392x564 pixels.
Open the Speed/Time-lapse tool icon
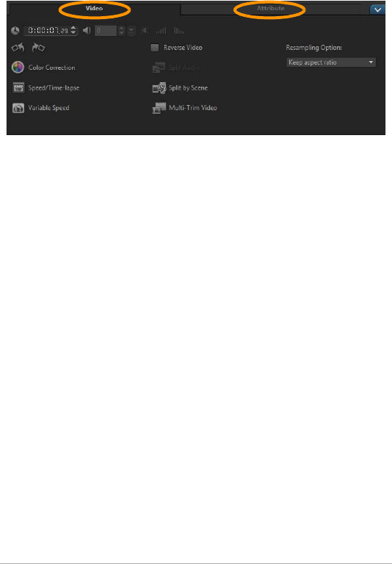[18, 88]
